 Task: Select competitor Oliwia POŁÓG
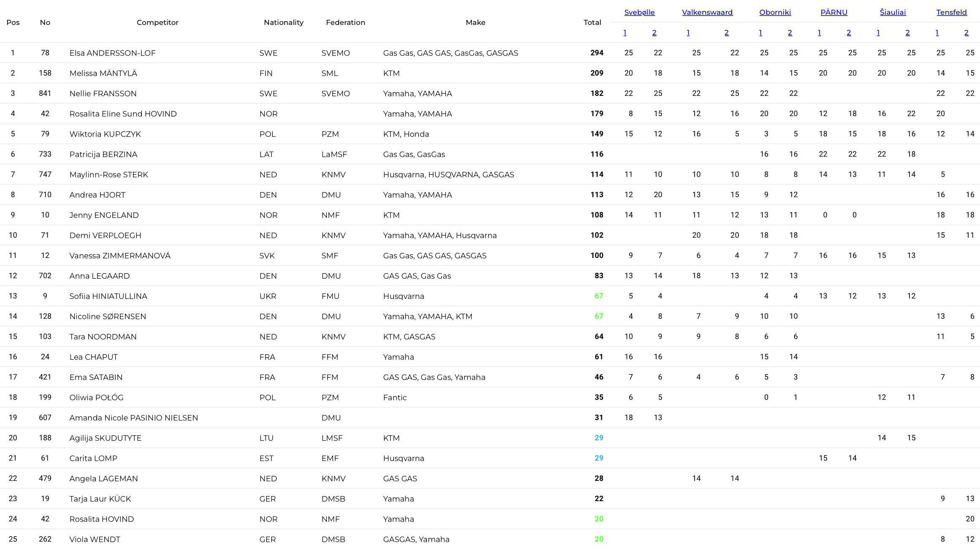96,397
